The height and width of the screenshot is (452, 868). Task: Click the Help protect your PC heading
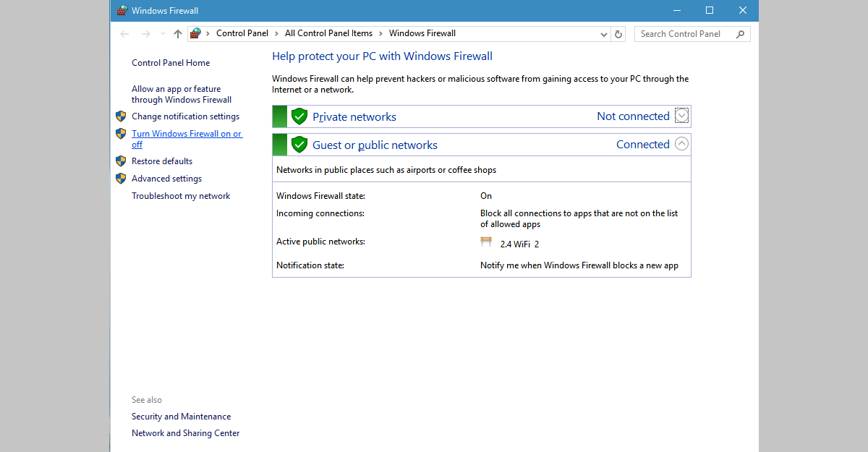coord(382,56)
